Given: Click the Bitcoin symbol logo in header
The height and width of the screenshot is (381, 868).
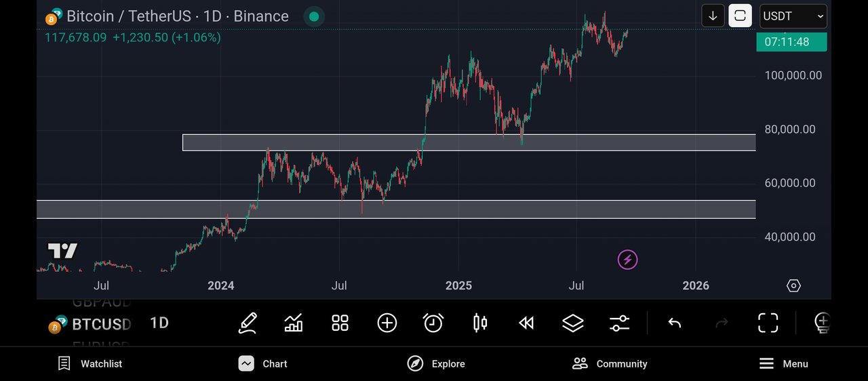Looking at the screenshot, I should click(x=54, y=17).
